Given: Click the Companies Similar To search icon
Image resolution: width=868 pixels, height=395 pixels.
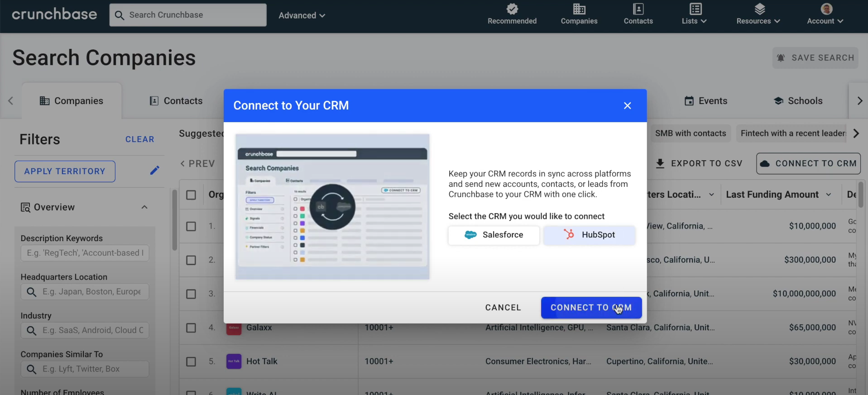Looking at the screenshot, I should [x=31, y=370].
